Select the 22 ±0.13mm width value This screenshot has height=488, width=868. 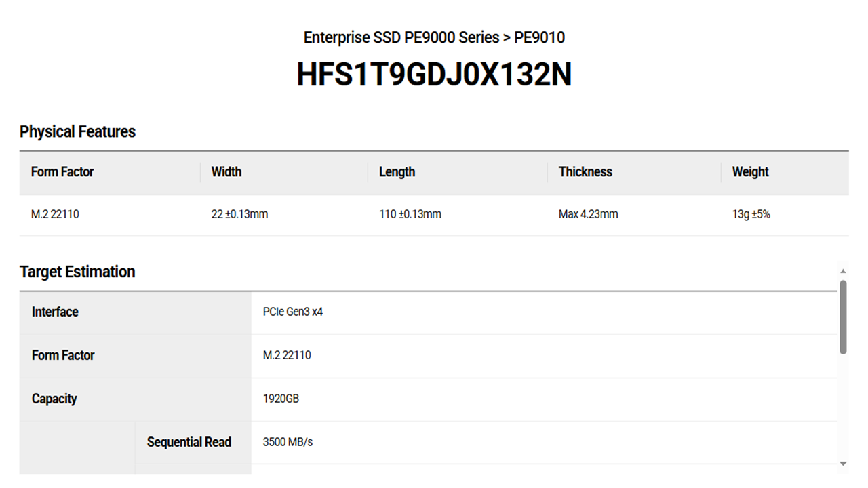(x=239, y=214)
